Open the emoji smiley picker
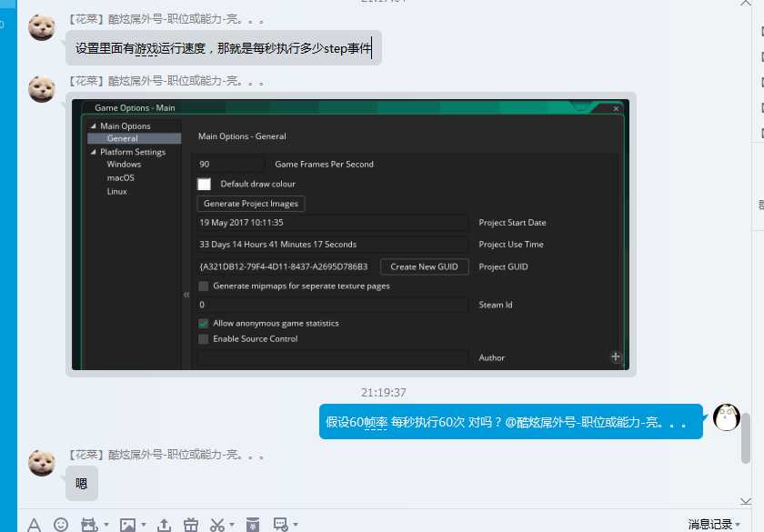Viewport: 764px width, 532px height. 61,524
